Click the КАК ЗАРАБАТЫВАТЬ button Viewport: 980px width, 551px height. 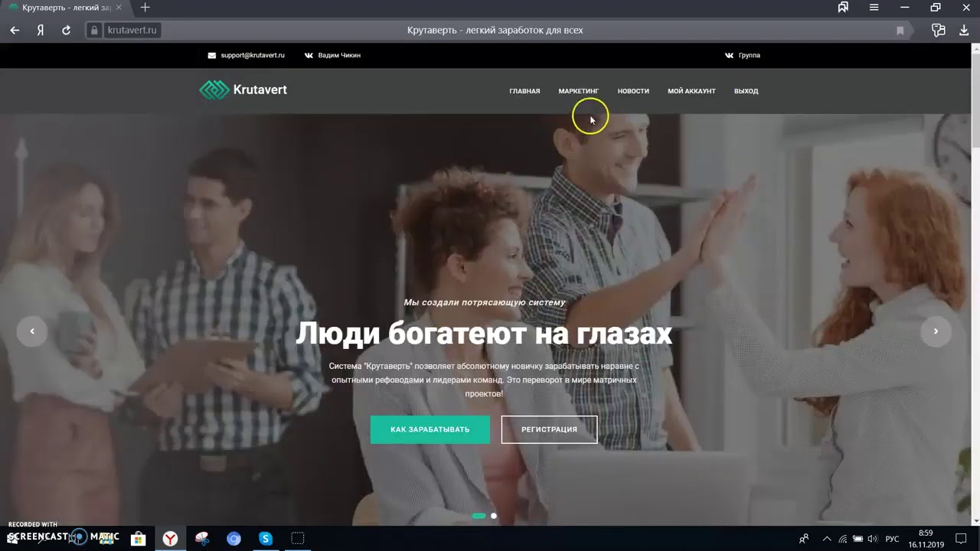(x=430, y=429)
